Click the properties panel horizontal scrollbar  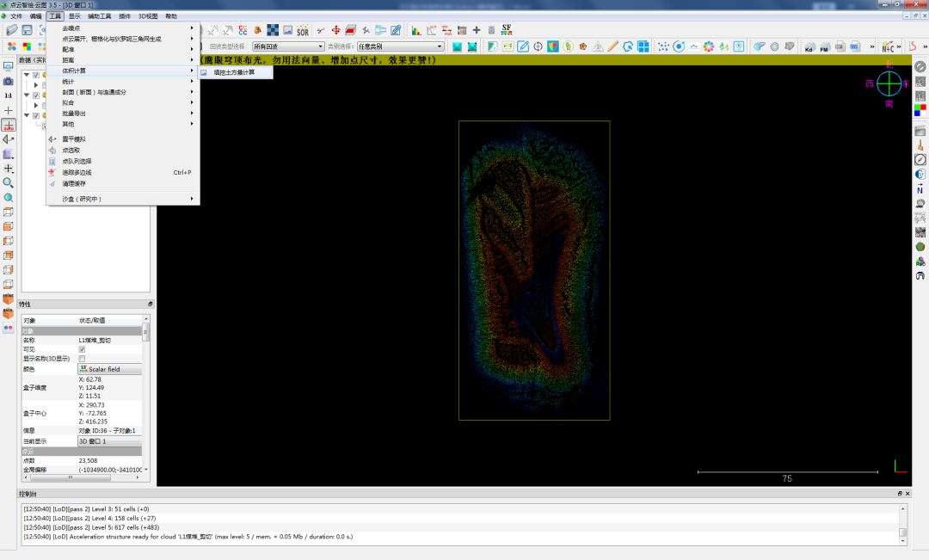tap(81, 477)
